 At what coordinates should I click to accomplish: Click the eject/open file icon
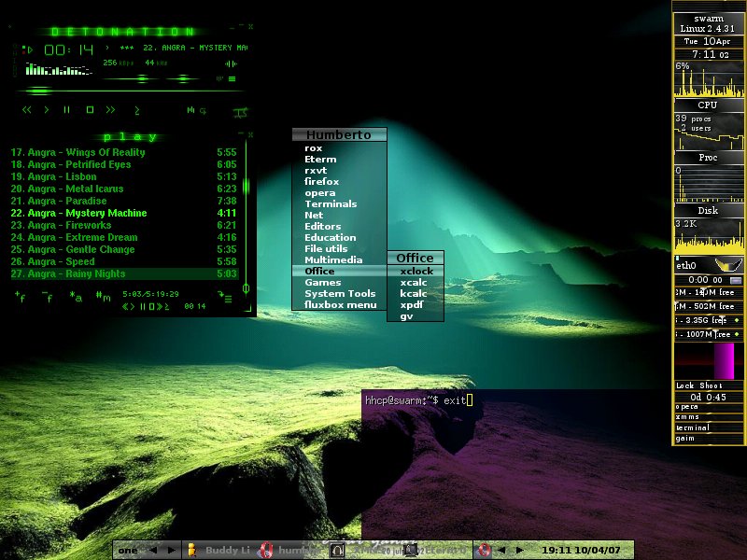[136, 110]
